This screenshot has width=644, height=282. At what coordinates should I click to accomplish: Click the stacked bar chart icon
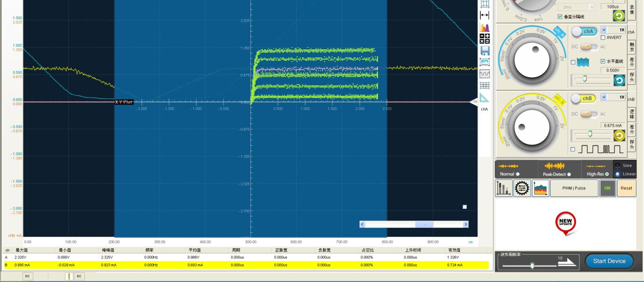point(504,188)
